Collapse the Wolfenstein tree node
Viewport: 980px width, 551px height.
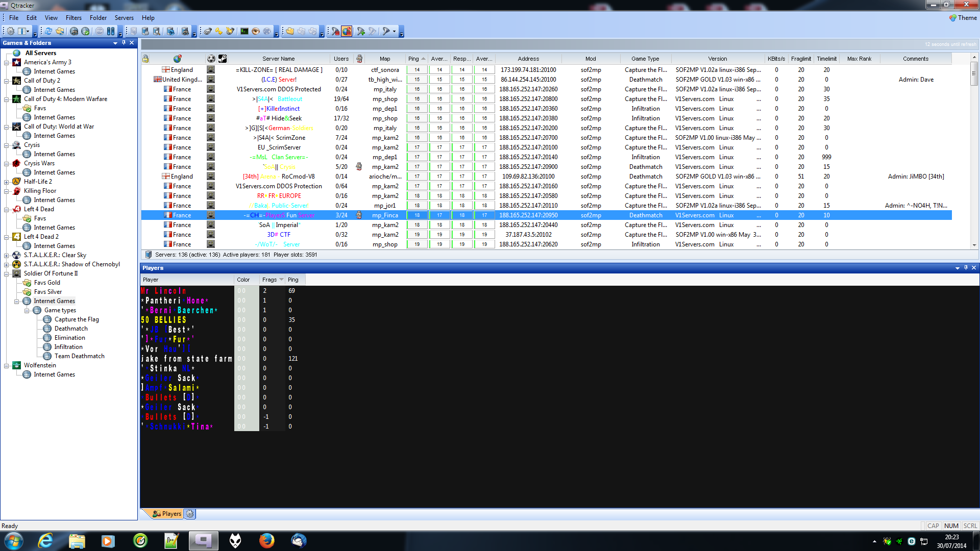click(x=6, y=365)
